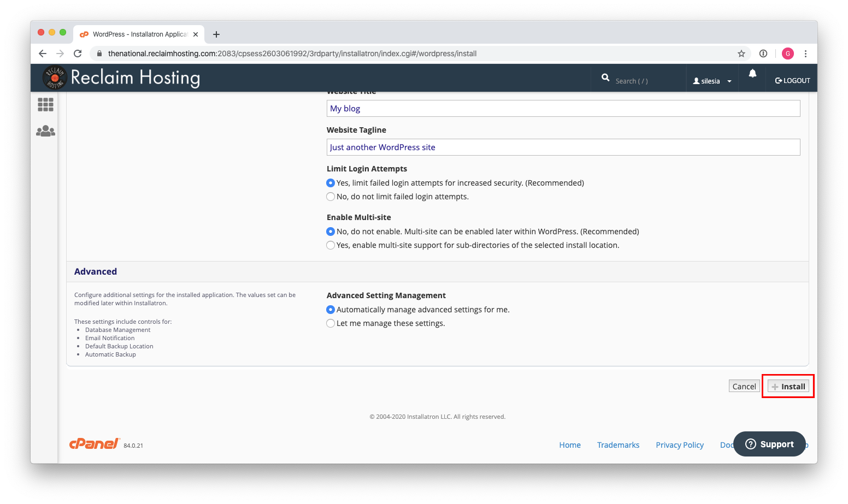Click the Reclaim Hosting vinyl logo
Viewport: 848px width, 504px height.
point(55,78)
